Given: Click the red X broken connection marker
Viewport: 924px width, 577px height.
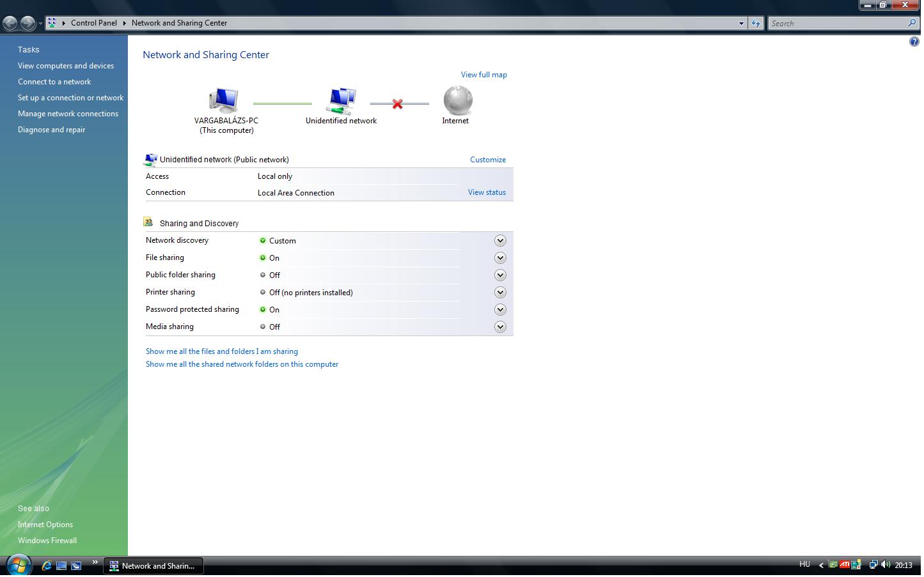Looking at the screenshot, I should click(398, 104).
